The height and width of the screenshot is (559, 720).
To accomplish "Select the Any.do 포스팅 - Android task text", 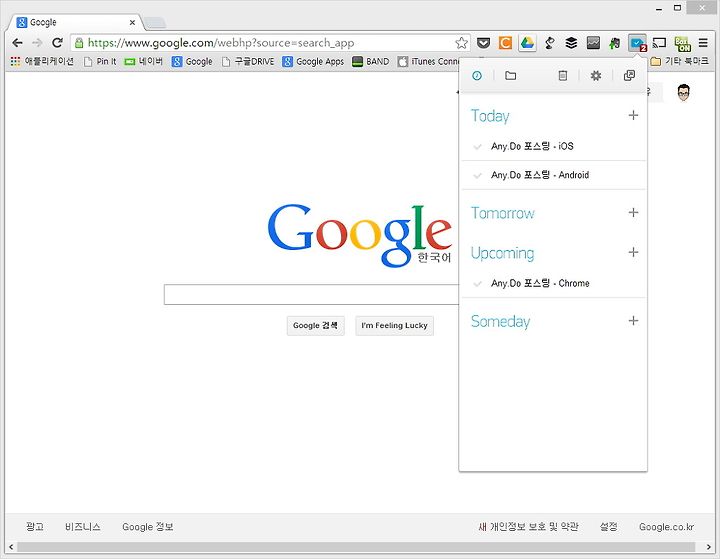I will tap(540, 175).
